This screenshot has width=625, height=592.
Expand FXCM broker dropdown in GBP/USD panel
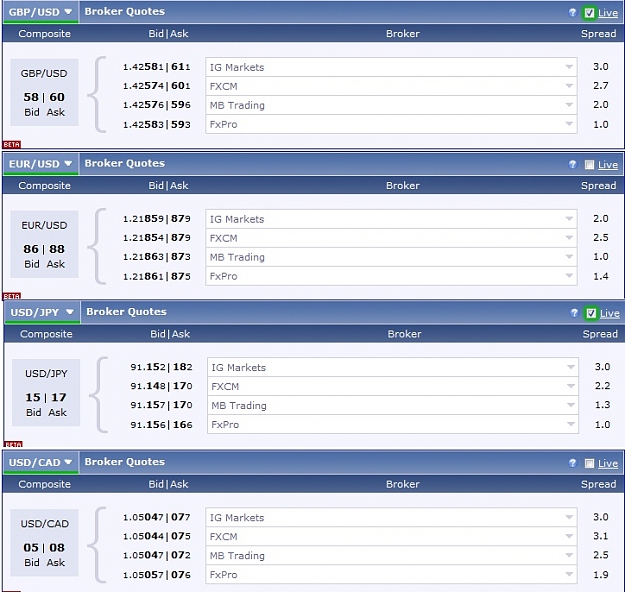391,86
